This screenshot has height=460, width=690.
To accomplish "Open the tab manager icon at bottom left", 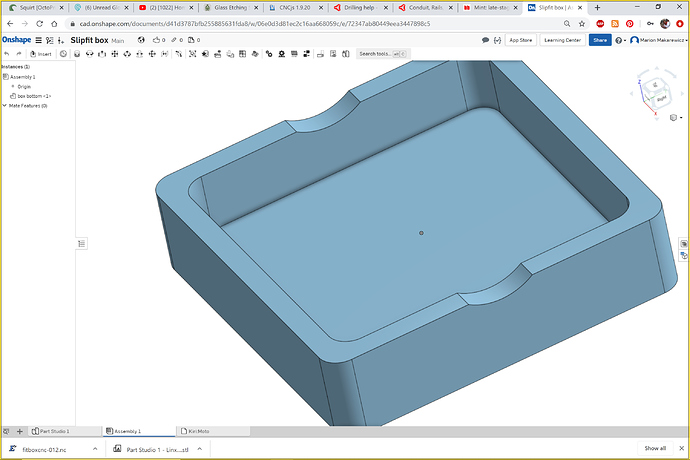I will (x=6, y=431).
